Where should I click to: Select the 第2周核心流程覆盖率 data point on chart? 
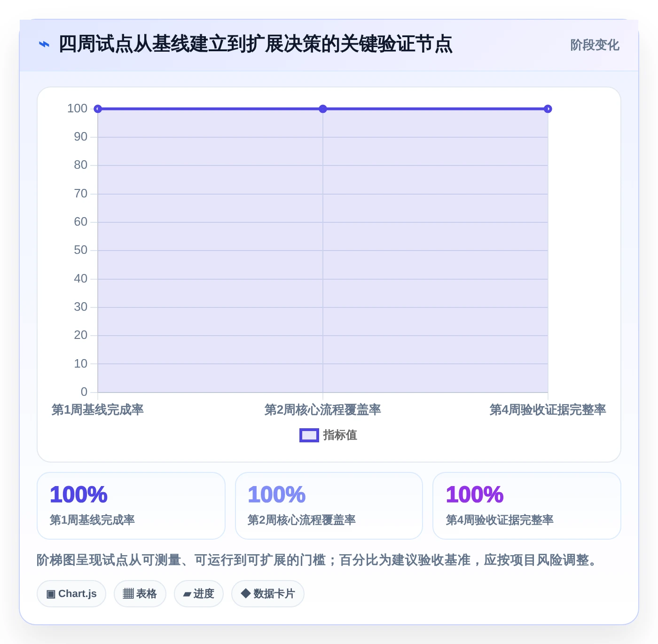(x=323, y=109)
